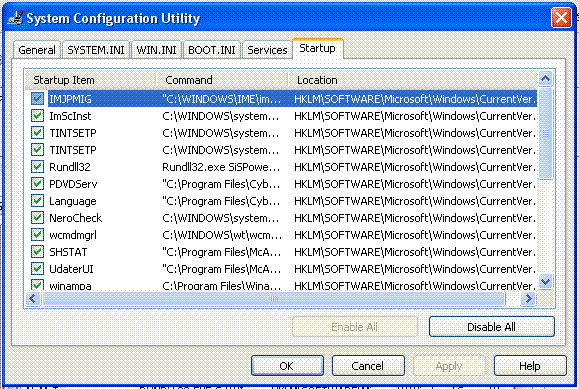Click the horizontal scrollbar thumb
The height and width of the screenshot is (389, 579).
[274, 298]
